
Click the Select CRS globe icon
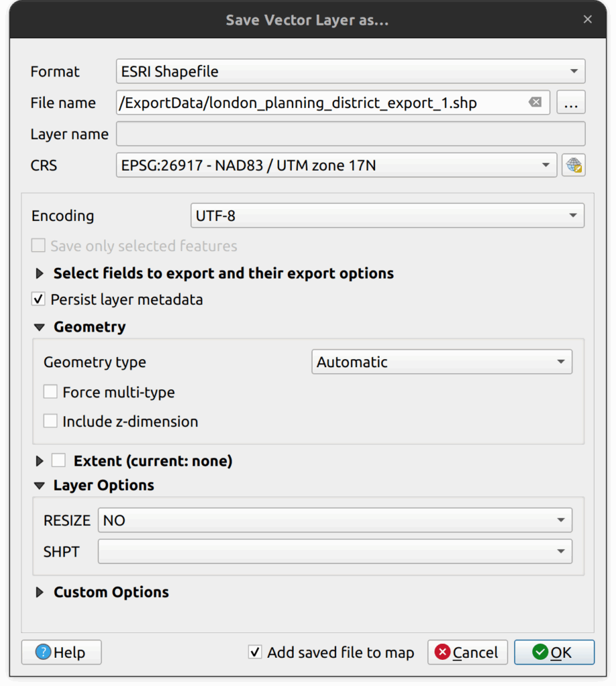tap(574, 165)
